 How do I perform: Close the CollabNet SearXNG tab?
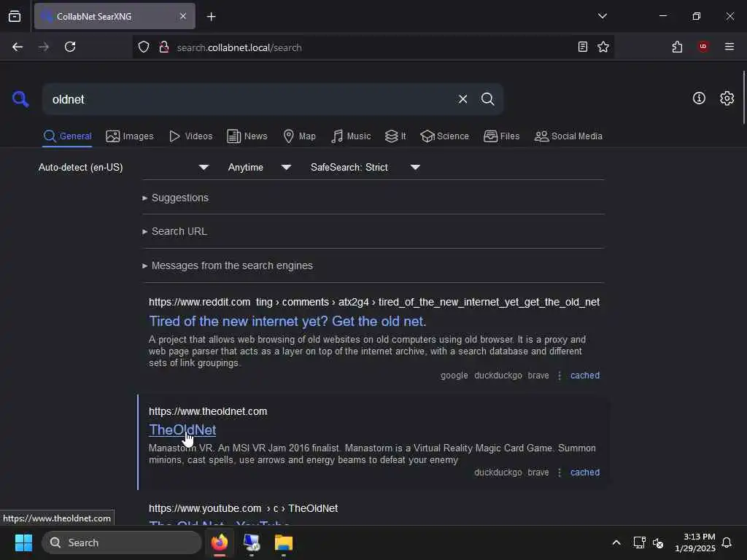pyautogui.click(x=183, y=16)
